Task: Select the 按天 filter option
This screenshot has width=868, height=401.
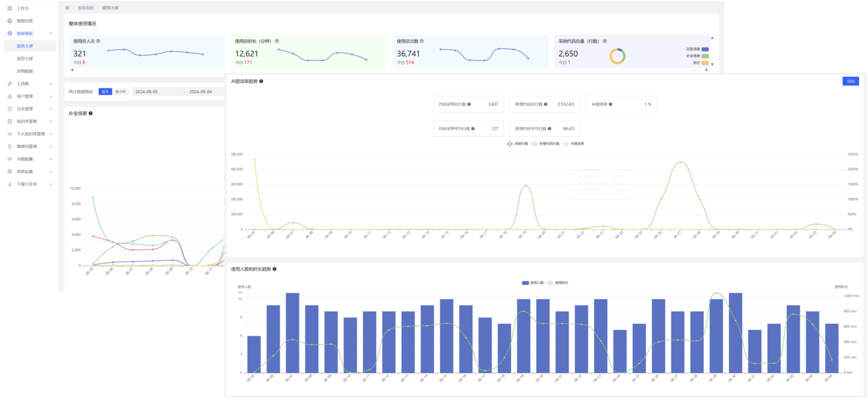Action: click(105, 92)
